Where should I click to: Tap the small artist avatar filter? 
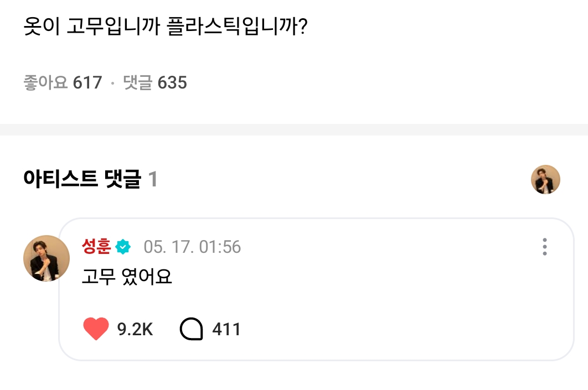(545, 179)
